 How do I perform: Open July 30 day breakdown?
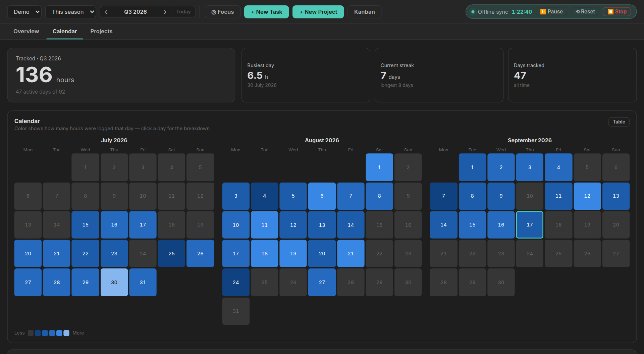114,282
